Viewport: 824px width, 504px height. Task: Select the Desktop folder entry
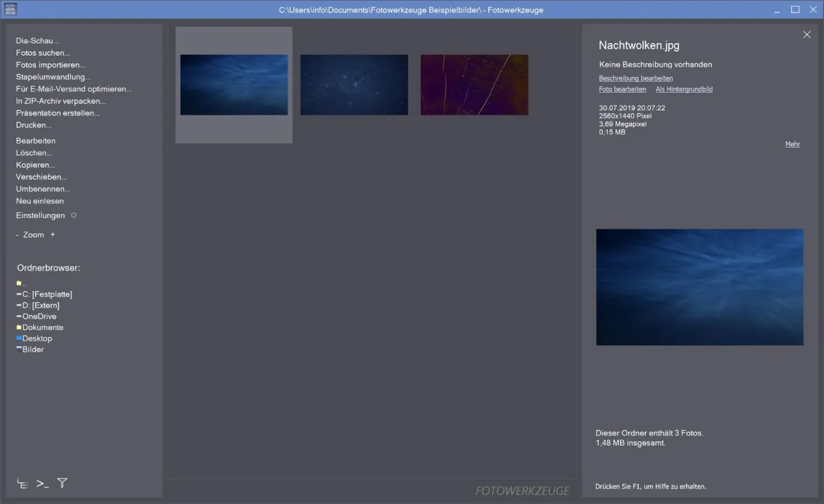pos(37,339)
